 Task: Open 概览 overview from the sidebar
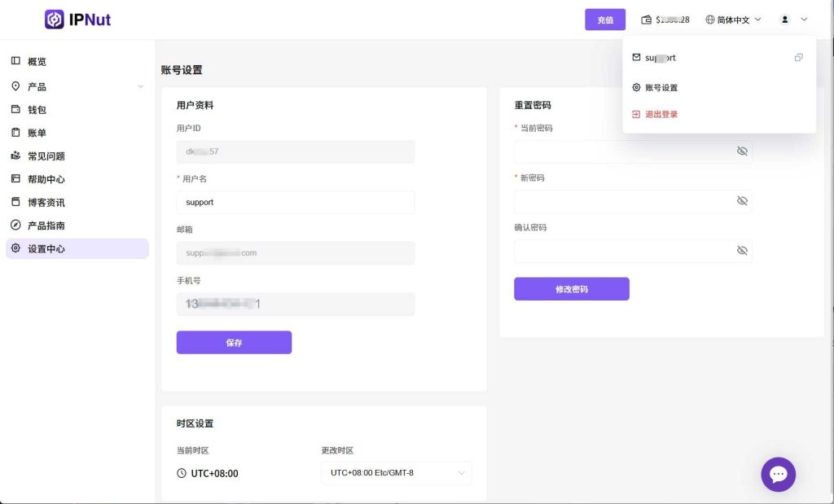(37, 61)
